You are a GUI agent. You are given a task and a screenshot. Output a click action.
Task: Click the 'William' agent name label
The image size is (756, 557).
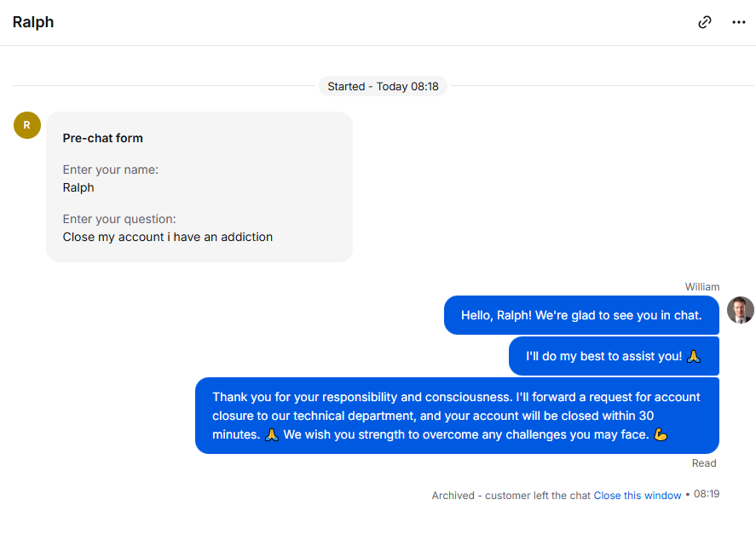pyautogui.click(x=702, y=287)
